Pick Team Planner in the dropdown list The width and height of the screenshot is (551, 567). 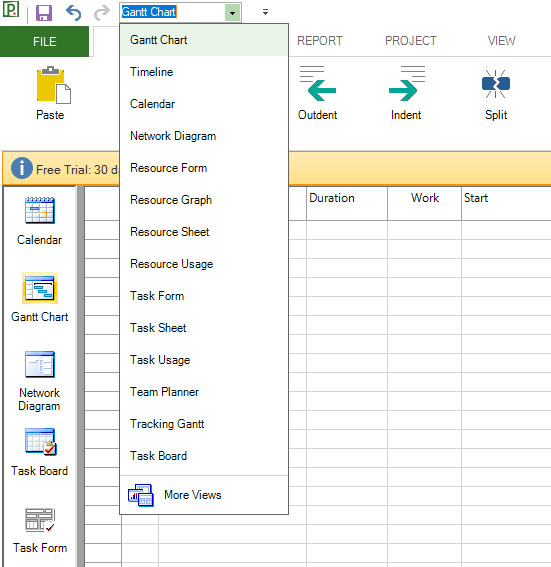[x=204, y=392]
